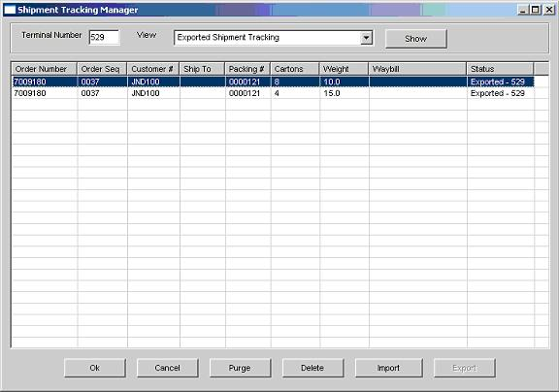Sort by Order Number column header
The image size is (559, 392).
pyautogui.click(x=45, y=69)
